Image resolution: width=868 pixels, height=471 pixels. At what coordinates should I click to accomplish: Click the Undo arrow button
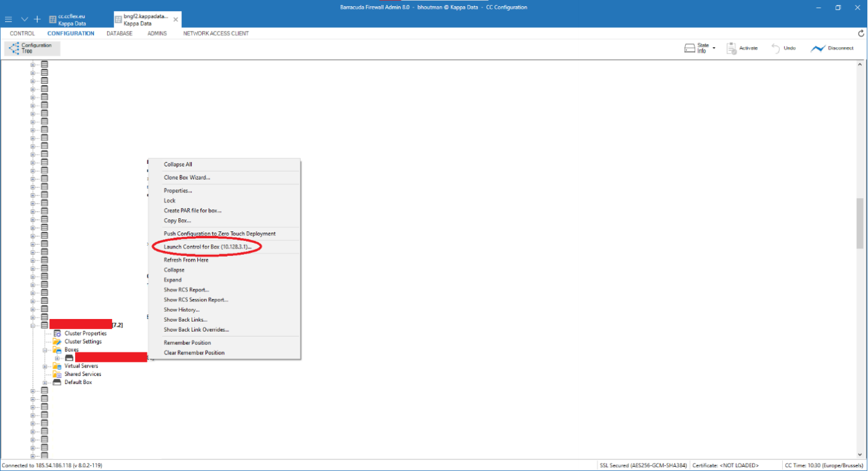[x=784, y=49]
